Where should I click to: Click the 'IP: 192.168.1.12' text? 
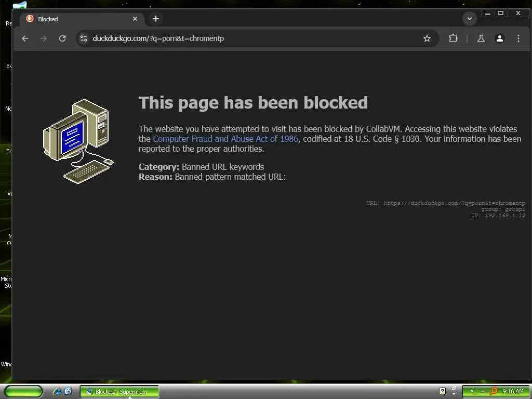click(498, 216)
